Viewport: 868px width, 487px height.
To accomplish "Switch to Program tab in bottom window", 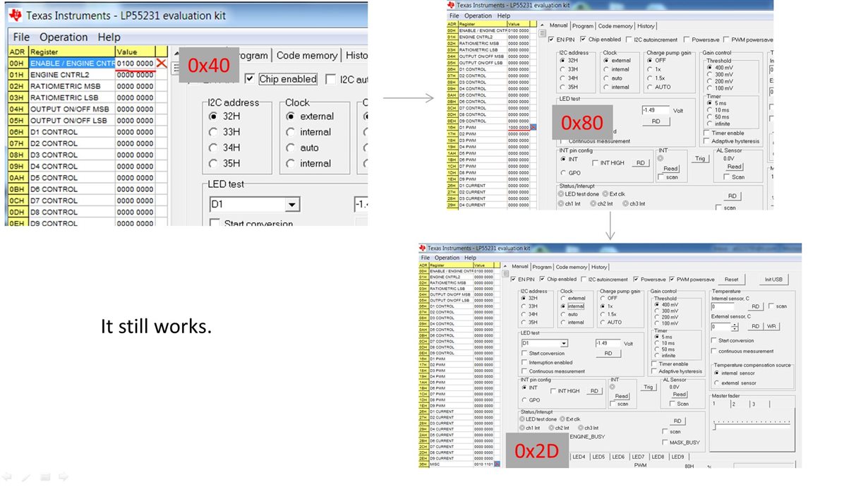I will click(542, 267).
